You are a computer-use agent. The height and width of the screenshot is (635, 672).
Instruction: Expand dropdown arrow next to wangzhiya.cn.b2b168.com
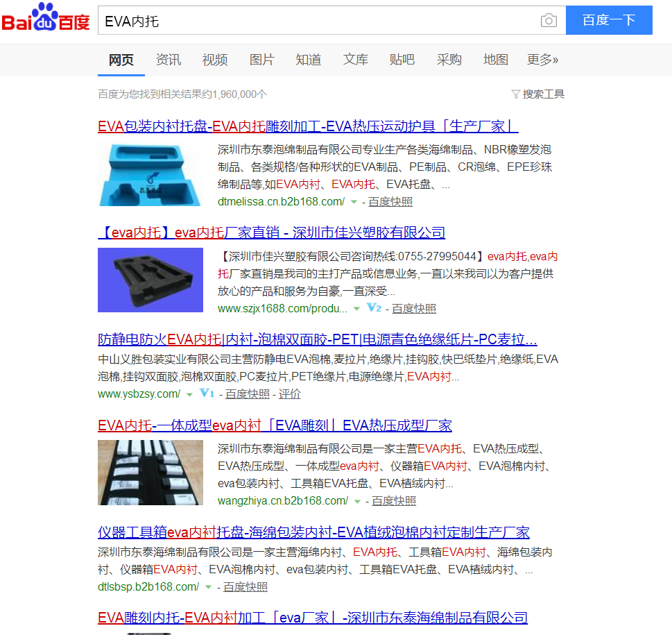[357, 501]
